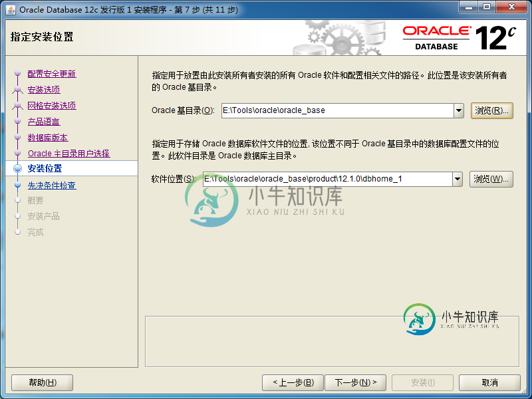Click the step dot beside 配置安全更新
532x399 pixels.
[x=18, y=74]
